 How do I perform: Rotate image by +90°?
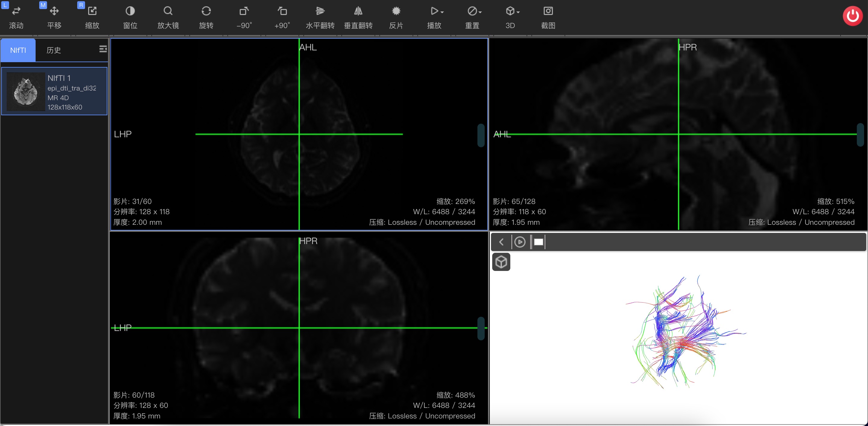(x=282, y=17)
